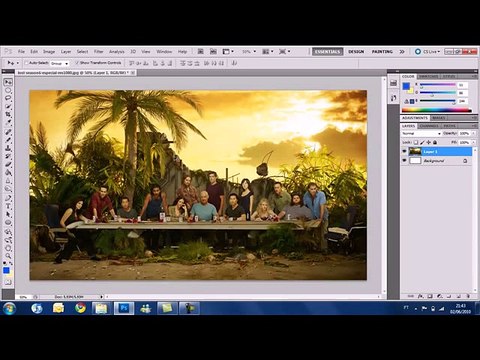Switch to the Paths tab

449,126
